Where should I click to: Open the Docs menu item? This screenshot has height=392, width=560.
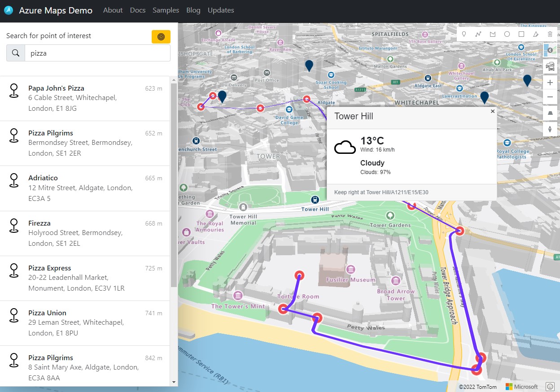click(138, 10)
